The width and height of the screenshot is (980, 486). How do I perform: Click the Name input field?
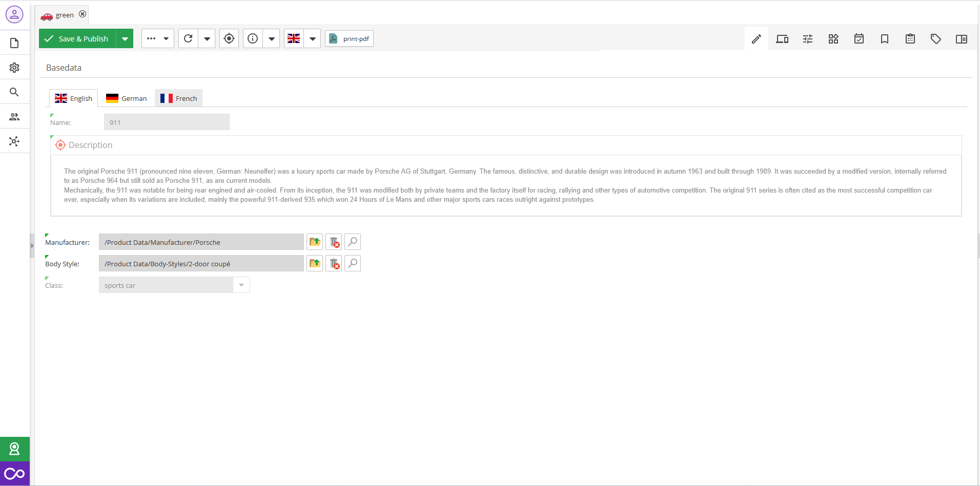167,122
